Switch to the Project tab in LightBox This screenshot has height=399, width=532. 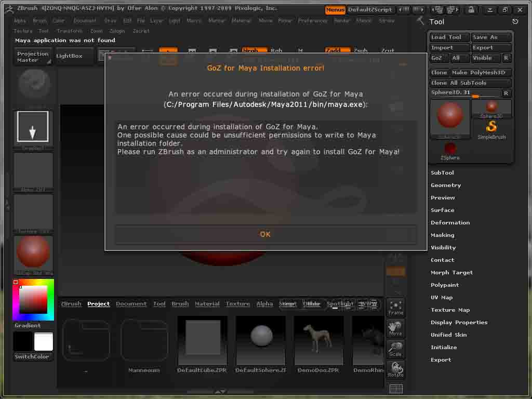point(98,303)
